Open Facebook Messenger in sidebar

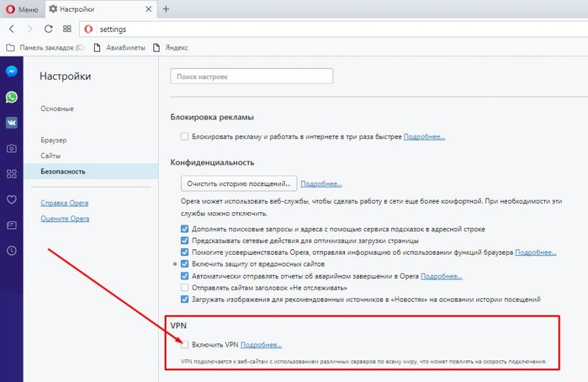(x=12, y=71)
